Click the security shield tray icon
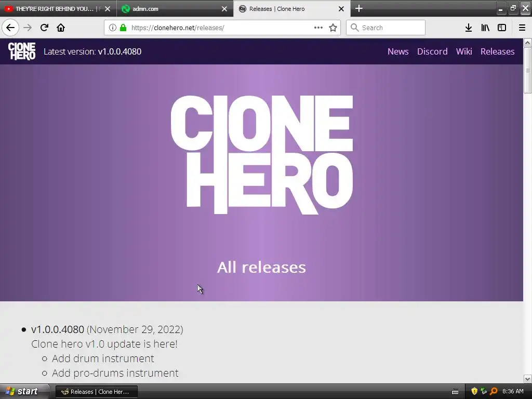Image resolution: width=532 pixels, height=399 pixels. point(474,392)
